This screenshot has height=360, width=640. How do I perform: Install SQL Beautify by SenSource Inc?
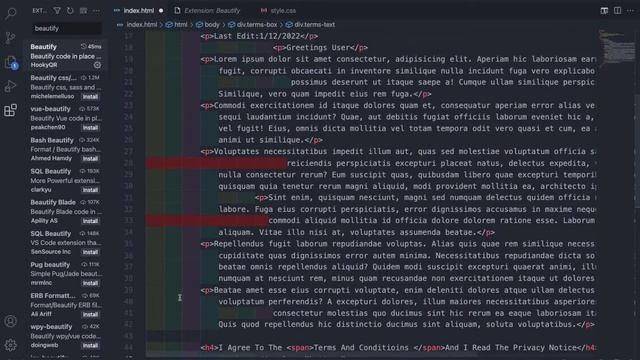click(90, 252)
